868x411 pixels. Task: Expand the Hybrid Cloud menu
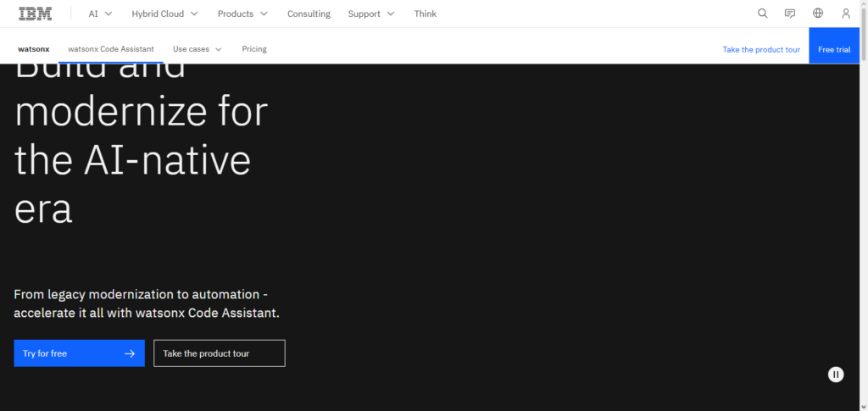pos(164,14)
